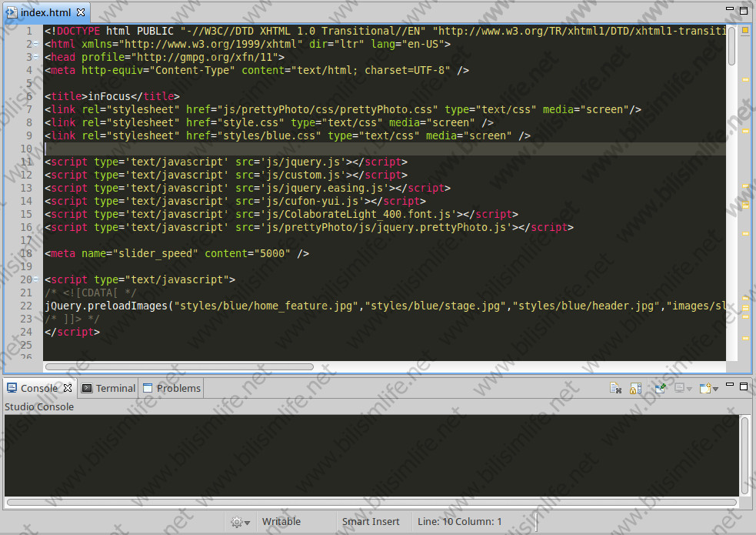Maximize the editor area

[x=744, y=11]
